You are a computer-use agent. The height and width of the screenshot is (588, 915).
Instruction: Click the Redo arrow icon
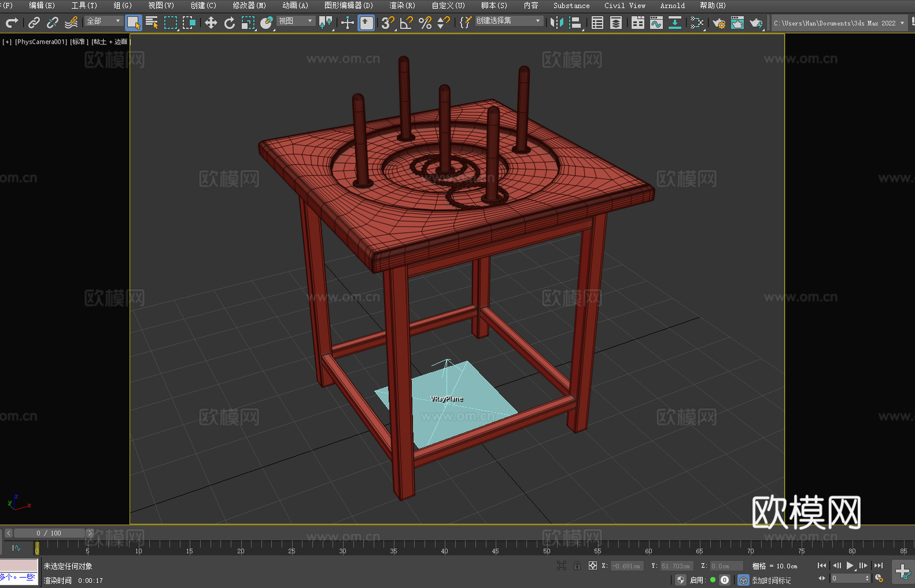(x=12, y=23)
